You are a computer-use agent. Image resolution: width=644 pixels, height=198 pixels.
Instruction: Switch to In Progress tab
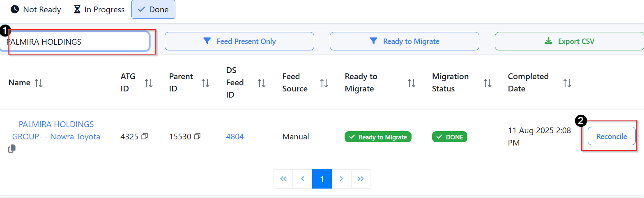click(99, 9)
